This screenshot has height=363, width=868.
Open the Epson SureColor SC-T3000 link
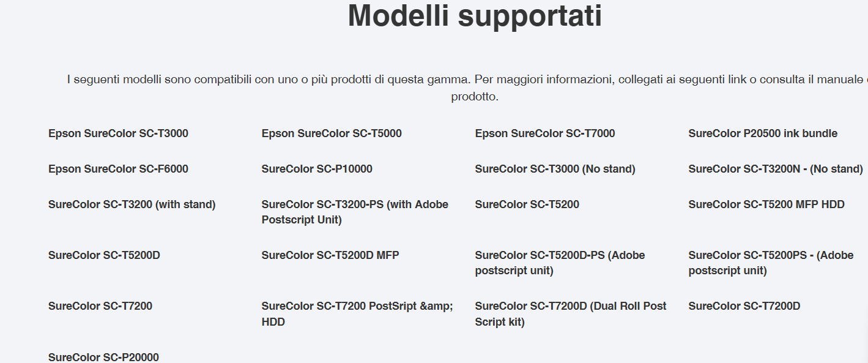tap(118, 133)
